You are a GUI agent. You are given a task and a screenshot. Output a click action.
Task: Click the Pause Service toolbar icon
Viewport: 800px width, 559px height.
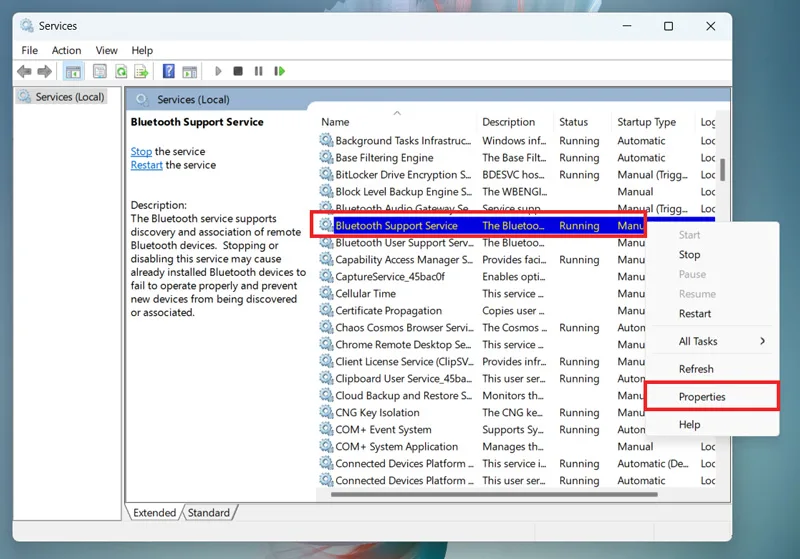259,71
